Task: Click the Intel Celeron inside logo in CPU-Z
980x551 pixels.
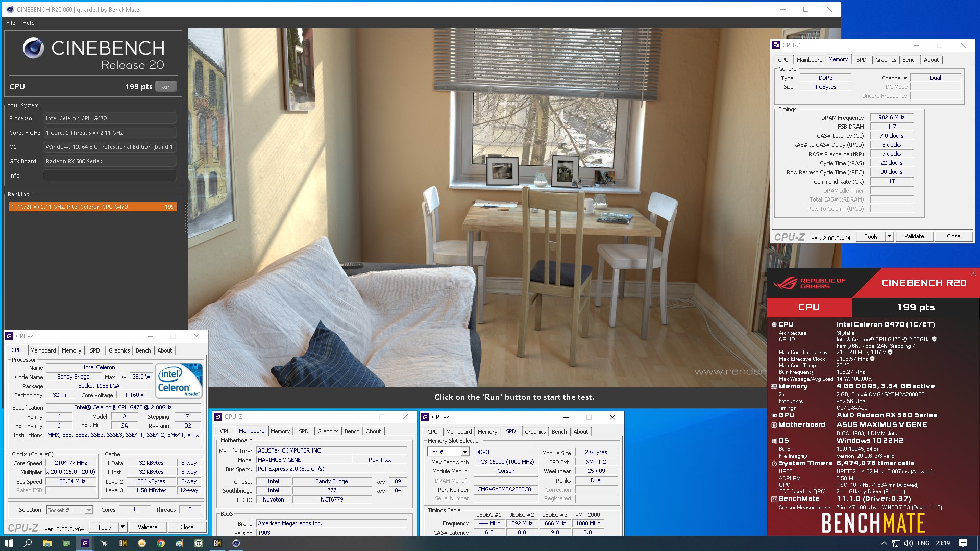Action: point(179,381)
